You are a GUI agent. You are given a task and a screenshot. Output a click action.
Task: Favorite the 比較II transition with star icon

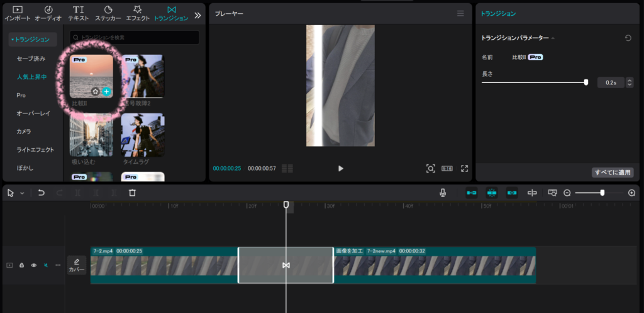tap(96, 92)
